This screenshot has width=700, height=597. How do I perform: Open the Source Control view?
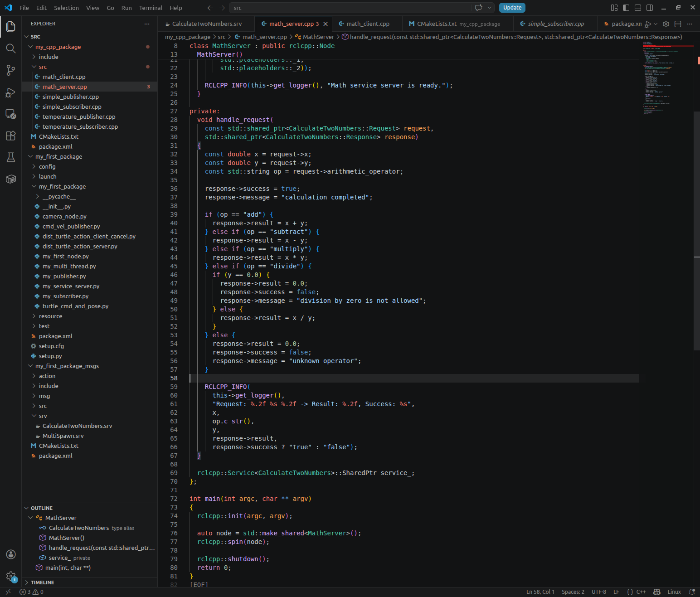tap(11, 70)
